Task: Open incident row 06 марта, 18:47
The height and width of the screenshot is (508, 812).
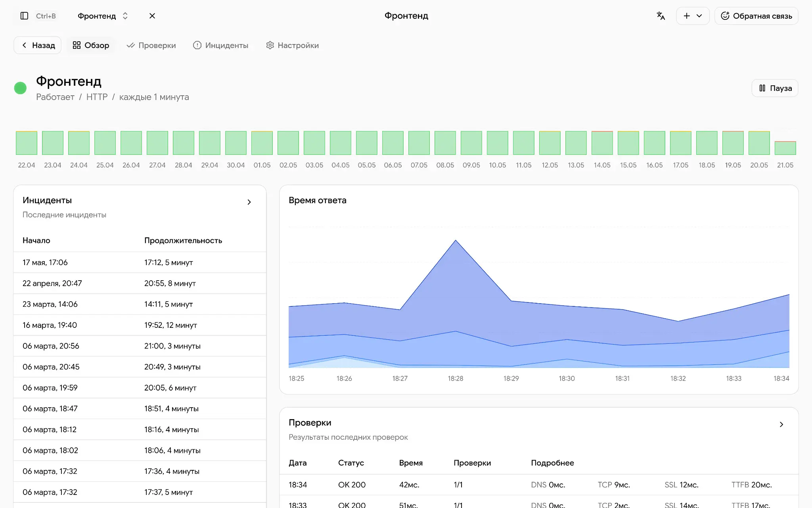Action: coord(140,409)
